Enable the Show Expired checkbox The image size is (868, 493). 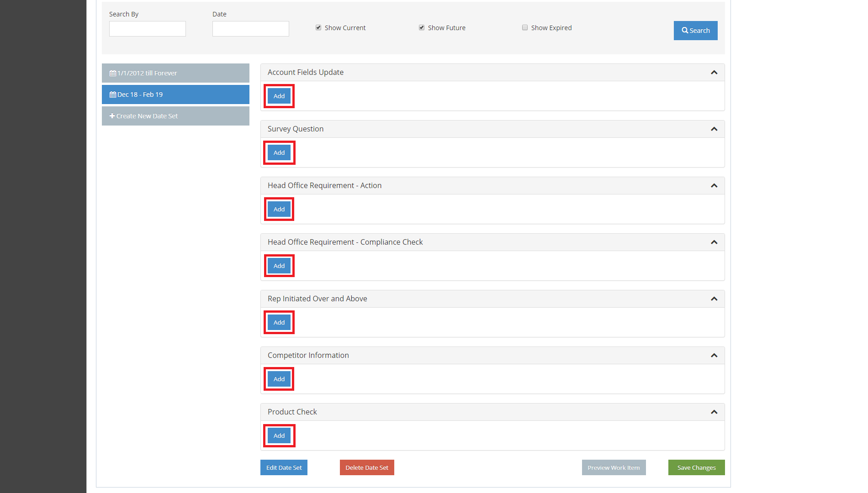coord(525,28)
